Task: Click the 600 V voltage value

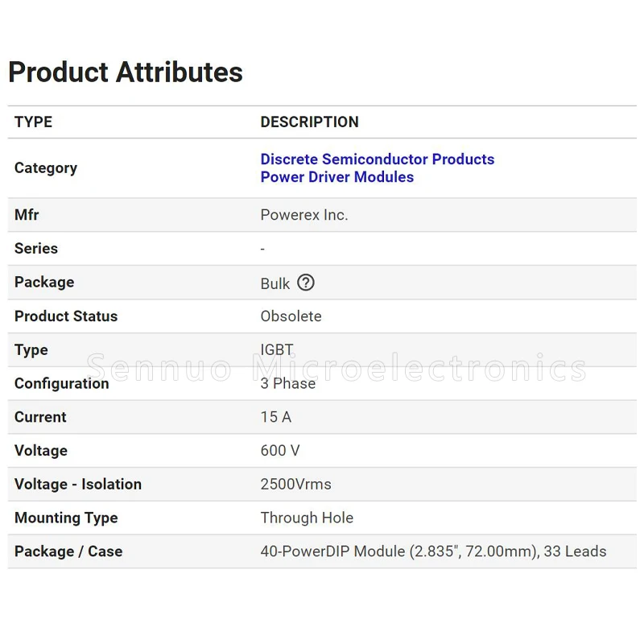Action: pyautogui.click(x=279, y=451)
